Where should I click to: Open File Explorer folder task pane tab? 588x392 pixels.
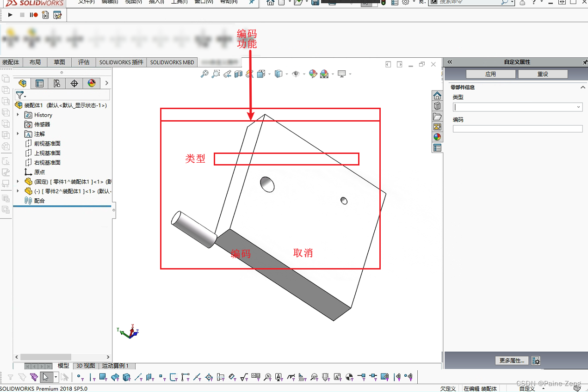click(x=437, y=116)
